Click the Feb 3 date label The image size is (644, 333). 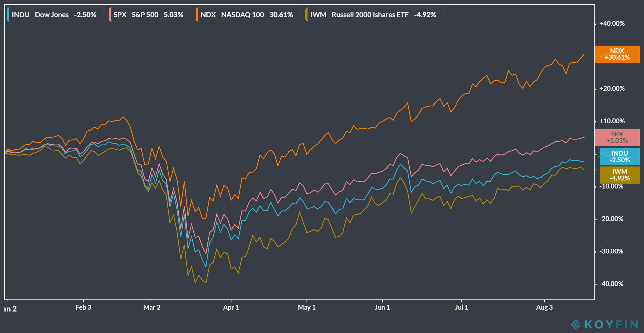point(83,307)
